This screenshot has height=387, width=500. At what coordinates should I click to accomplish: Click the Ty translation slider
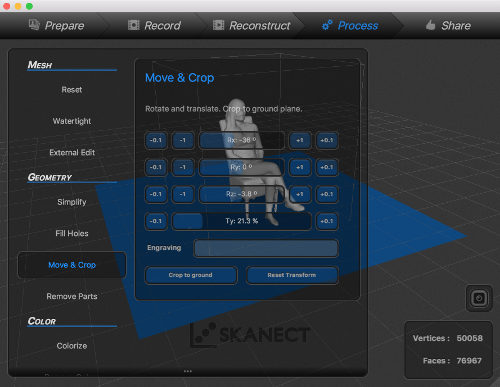click(x=242, y=221)
